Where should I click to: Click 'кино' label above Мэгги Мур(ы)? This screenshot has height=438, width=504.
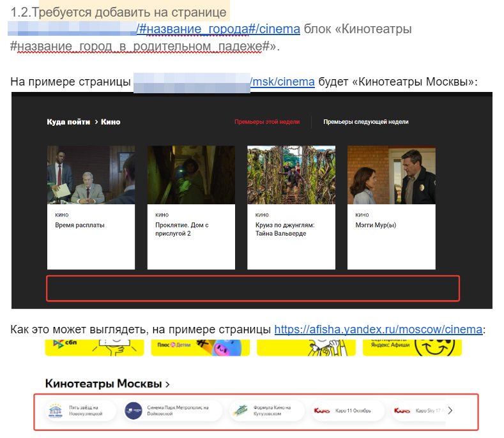point(362,215)
